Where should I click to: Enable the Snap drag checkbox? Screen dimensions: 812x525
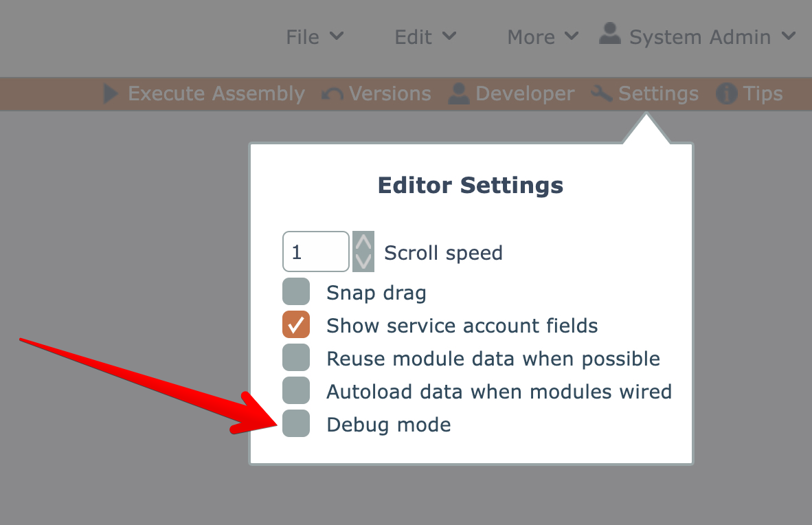click(x=296, y=292)
